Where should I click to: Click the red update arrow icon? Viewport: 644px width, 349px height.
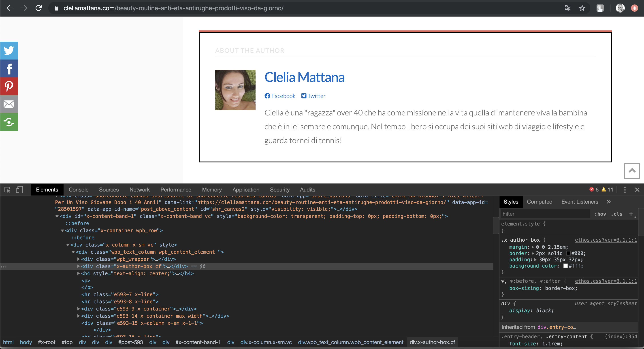click(635, 8)
